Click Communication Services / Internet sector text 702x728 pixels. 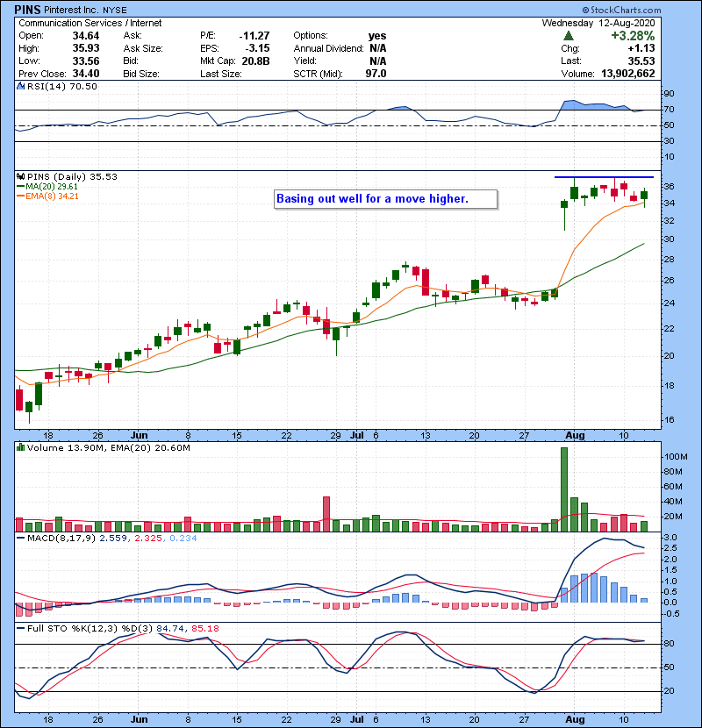[90, 23]
